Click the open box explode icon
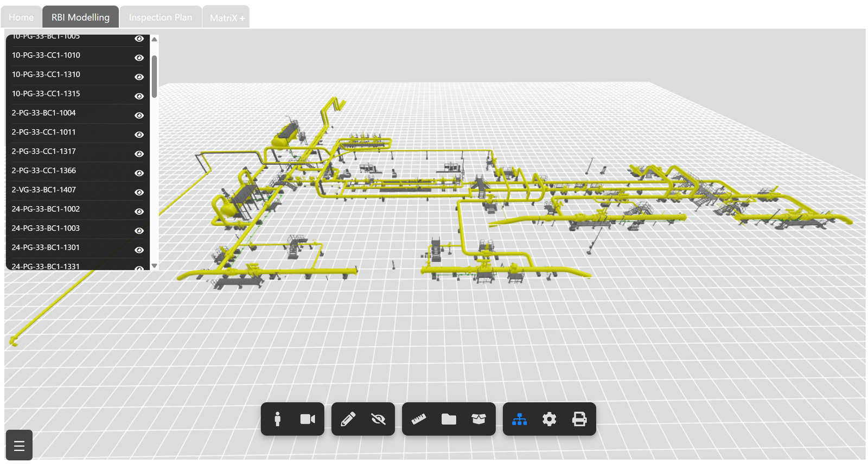This screenshot has height=464, width=868. click(x=478, y=419)
